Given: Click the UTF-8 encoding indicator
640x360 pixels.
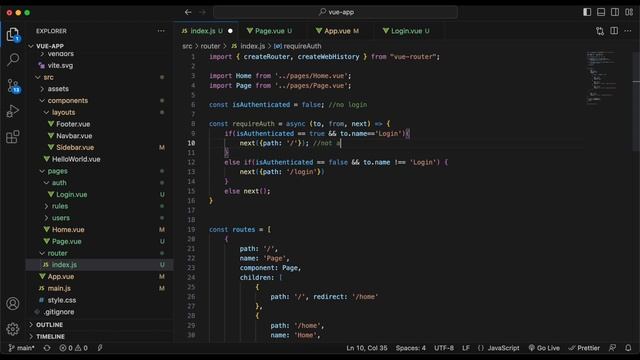Looking at the screenshot, I should [444, 348].
